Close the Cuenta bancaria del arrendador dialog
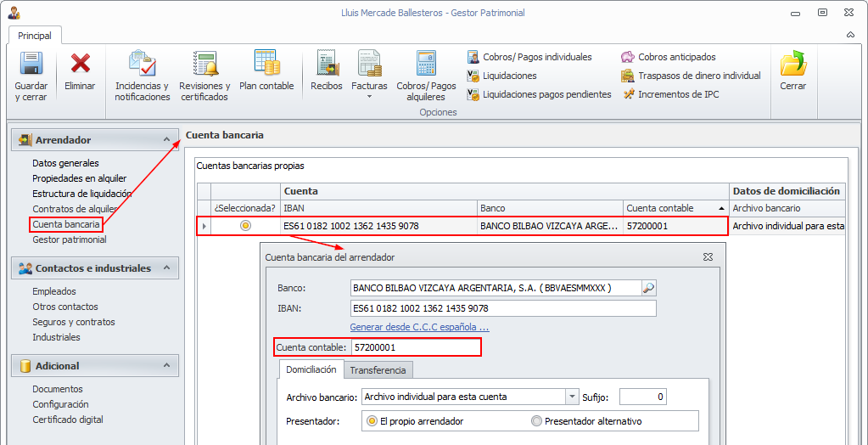868x445 pixels. pos(708,257)
